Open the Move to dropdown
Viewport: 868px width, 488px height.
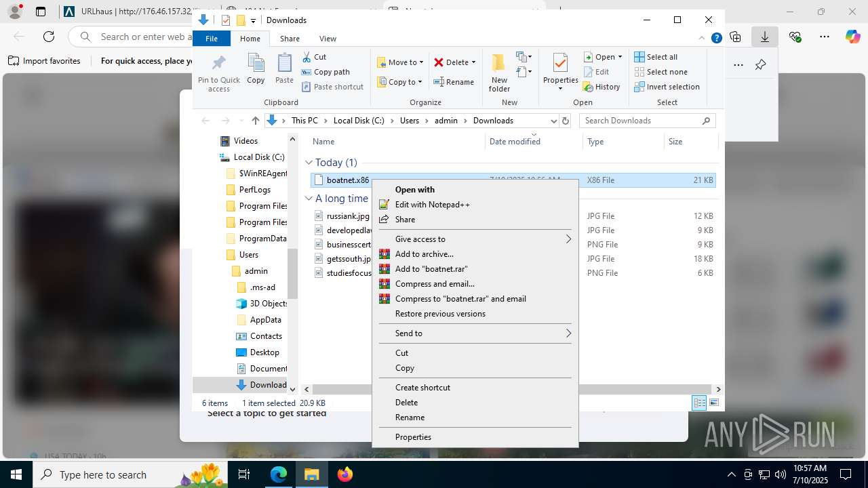pos(400,62)
